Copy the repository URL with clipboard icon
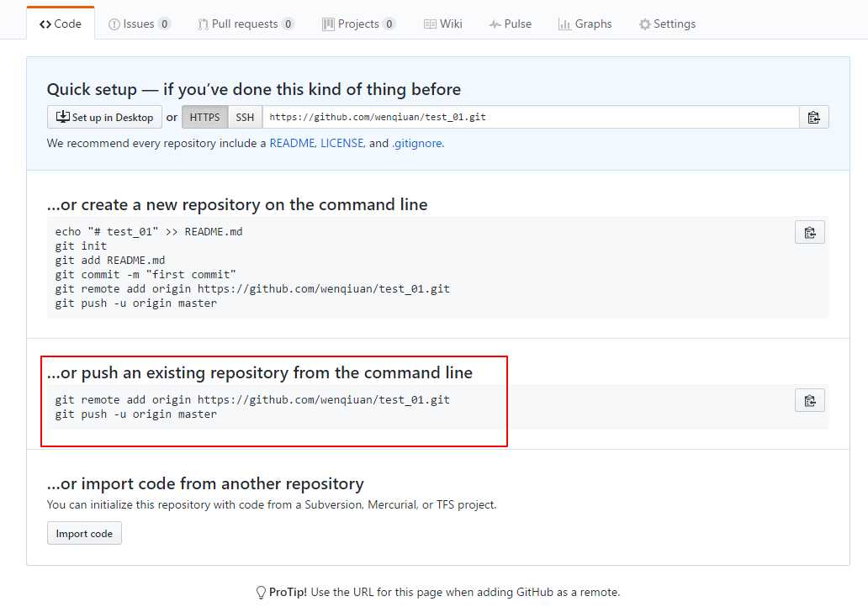The height and width of the screenshot is (612, 868). click(813, 118)
